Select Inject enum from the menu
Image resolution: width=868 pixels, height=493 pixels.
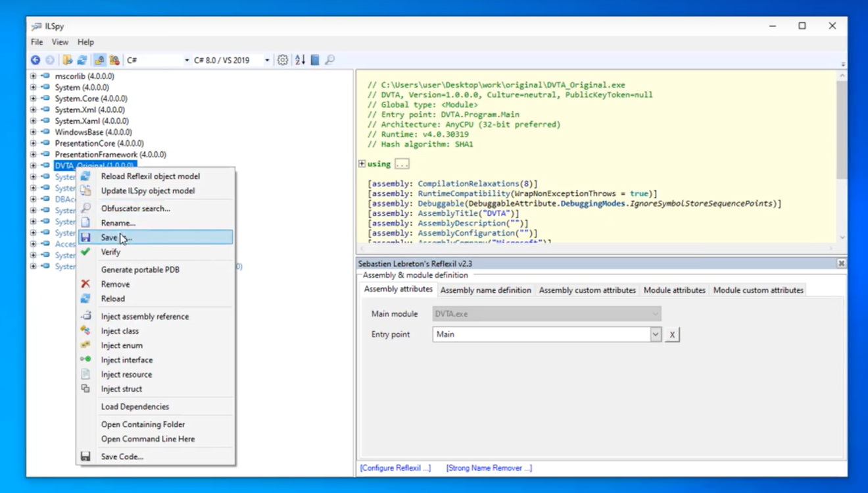pyautogui.click(x=155, y=346)
